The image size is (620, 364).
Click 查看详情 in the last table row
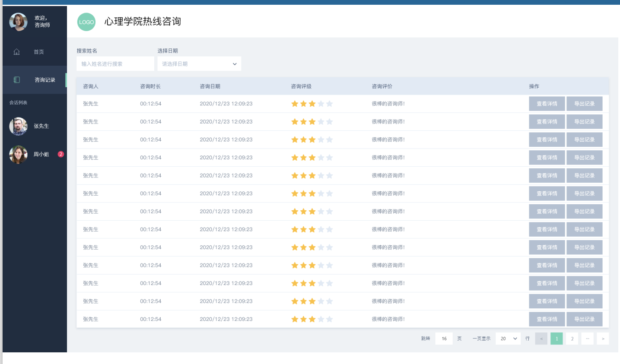[547, 319]
